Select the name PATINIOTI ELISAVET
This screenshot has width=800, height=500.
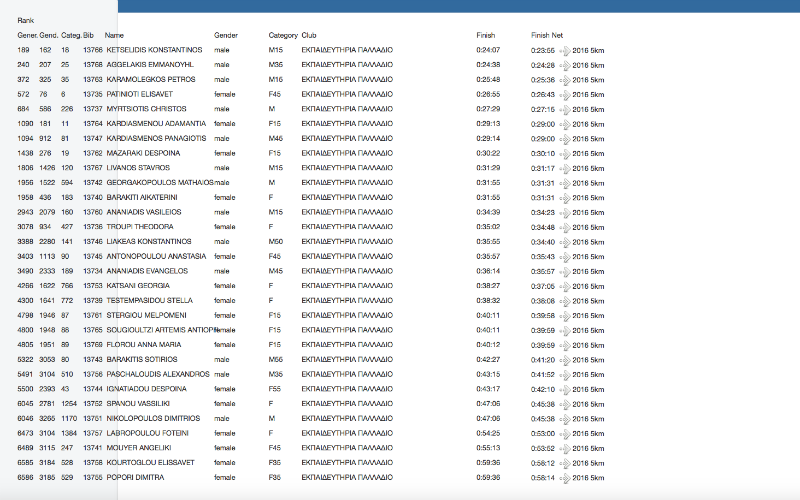[139, 94]
